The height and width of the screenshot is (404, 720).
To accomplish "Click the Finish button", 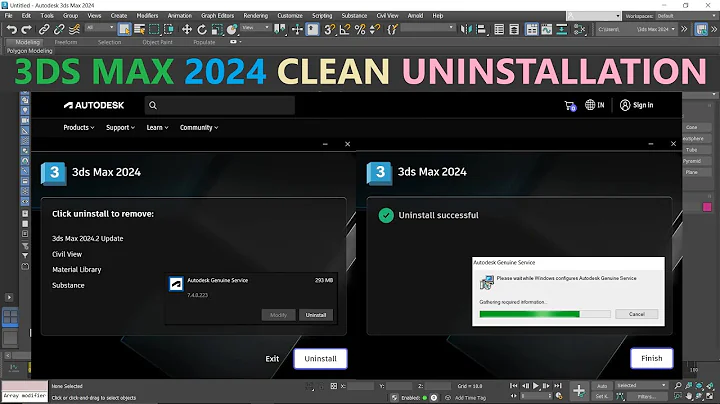I will click(652, 358).
